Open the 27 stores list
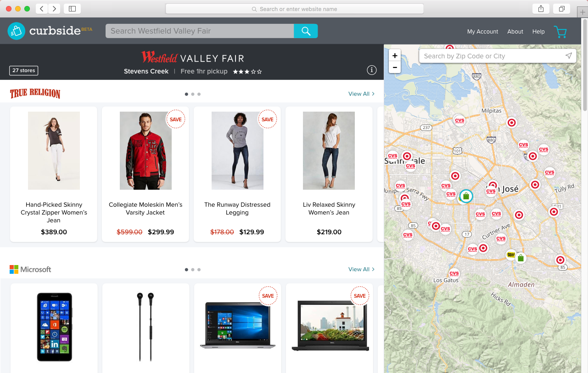Screen dimensions: 588x373 coord(23,70)
